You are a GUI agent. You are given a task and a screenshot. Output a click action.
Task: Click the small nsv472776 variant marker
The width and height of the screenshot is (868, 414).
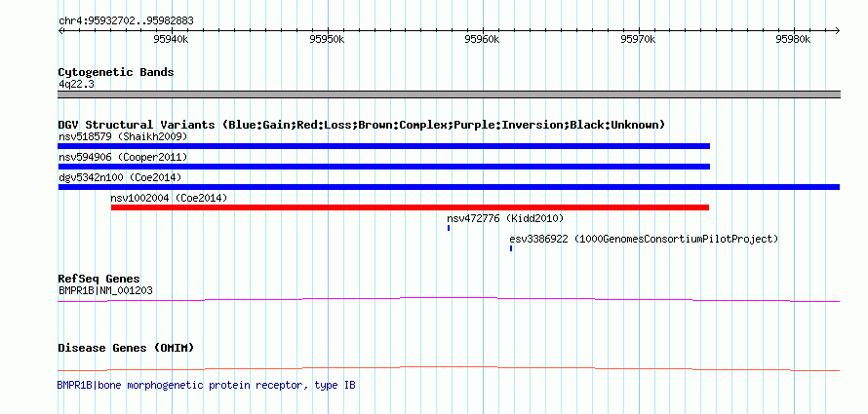click(449, 228)
